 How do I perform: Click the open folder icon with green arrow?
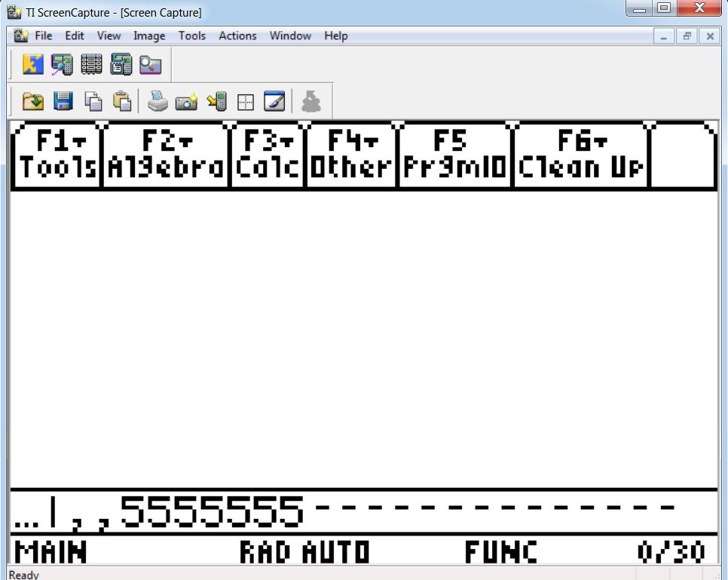click(33, 101)
